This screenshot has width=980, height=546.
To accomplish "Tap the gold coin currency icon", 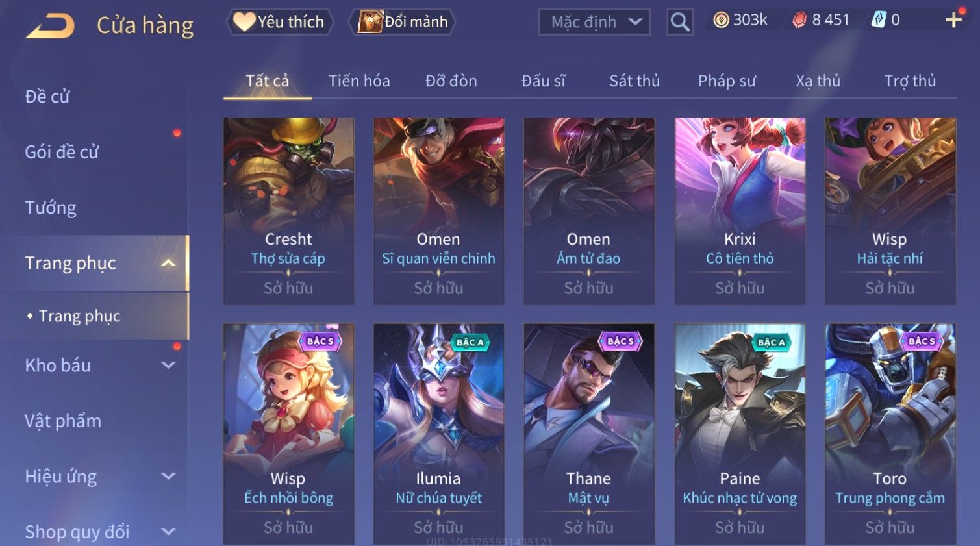I will tap(721, 21).
